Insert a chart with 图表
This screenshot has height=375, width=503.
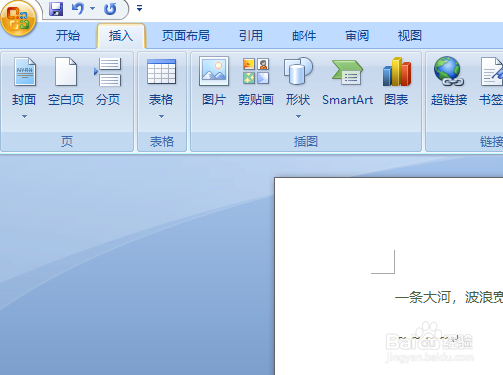coord(397,82)
